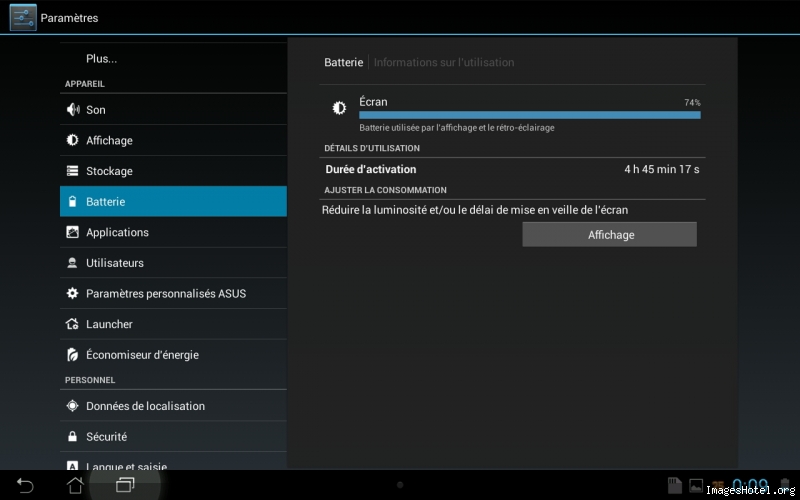Open the recent apps overview button

point(125,485)
